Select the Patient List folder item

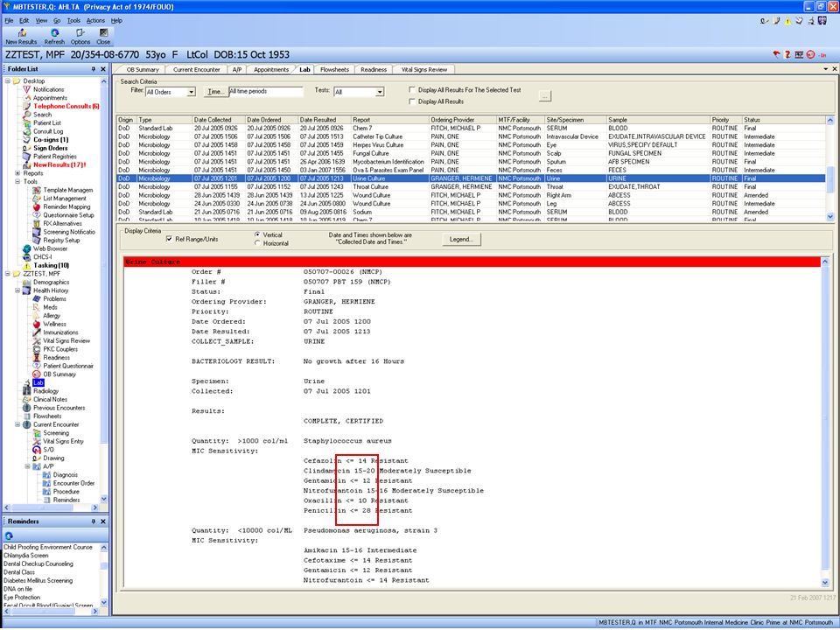click(x=46, y=122)
